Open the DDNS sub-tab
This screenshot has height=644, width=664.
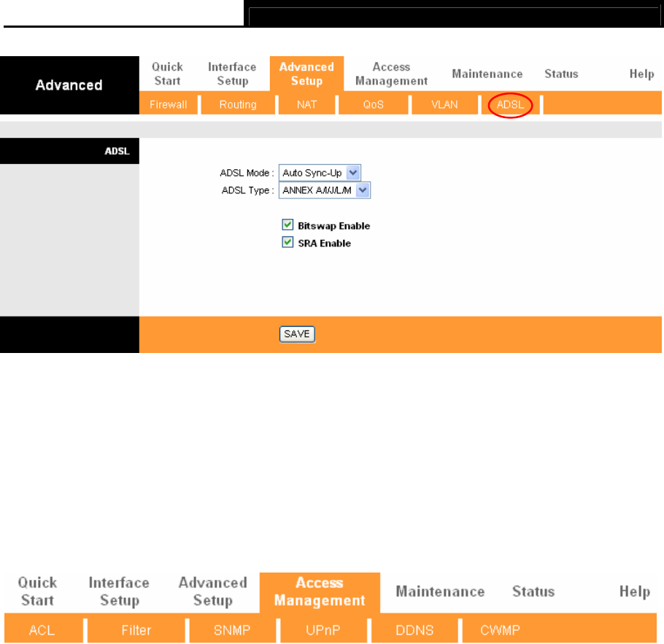coord(414,629)
